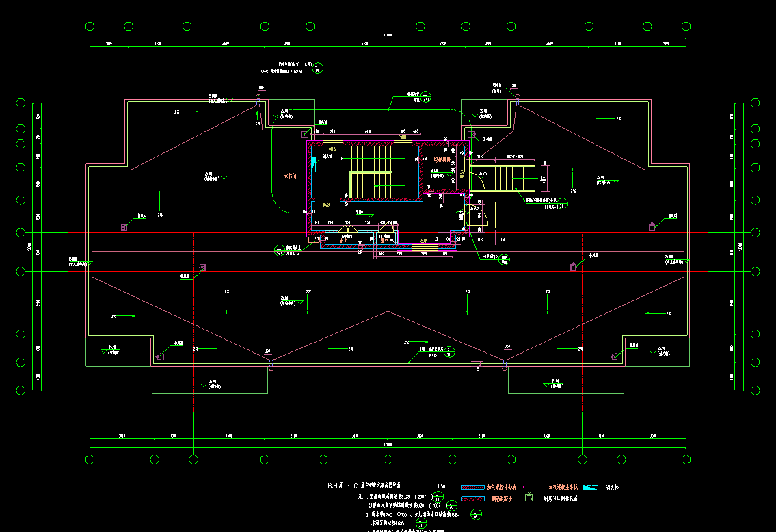Screen dimensions: 776x532
Task: Click the orange 水箱间 room label
Action: click(292, 176)
